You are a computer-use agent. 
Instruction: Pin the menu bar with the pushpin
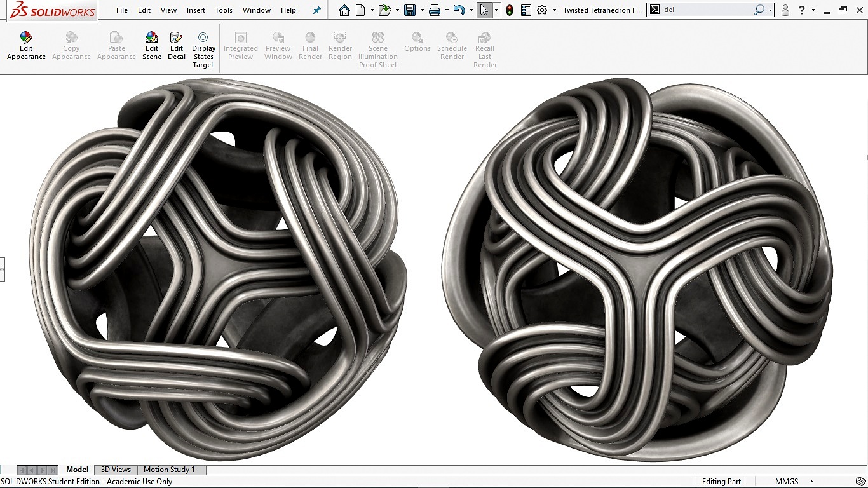317,10
